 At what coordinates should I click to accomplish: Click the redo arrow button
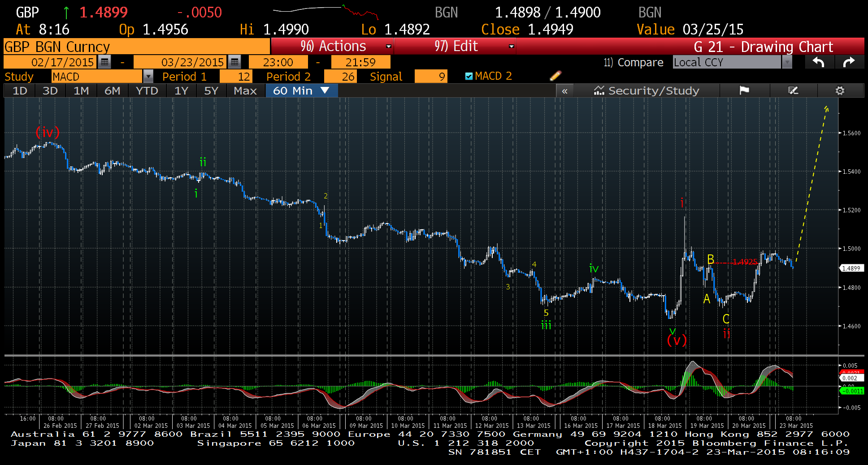[x=849, y=62]
